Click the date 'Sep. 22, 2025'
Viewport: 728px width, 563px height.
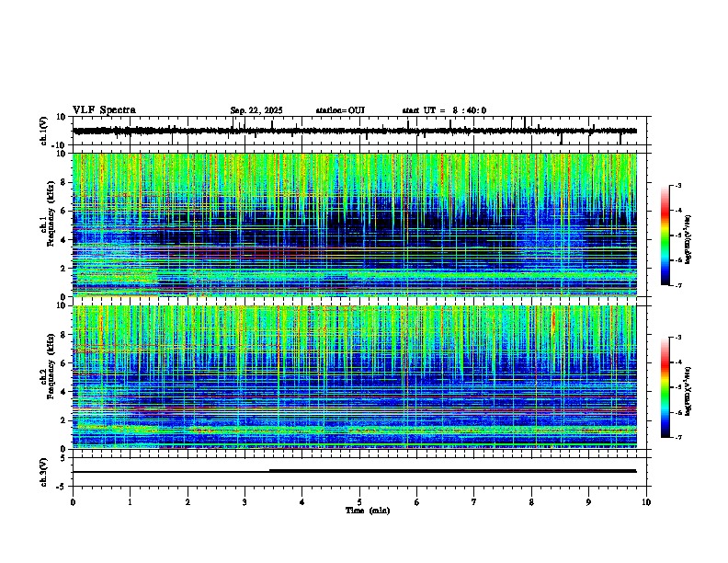[x=256, y=110]
